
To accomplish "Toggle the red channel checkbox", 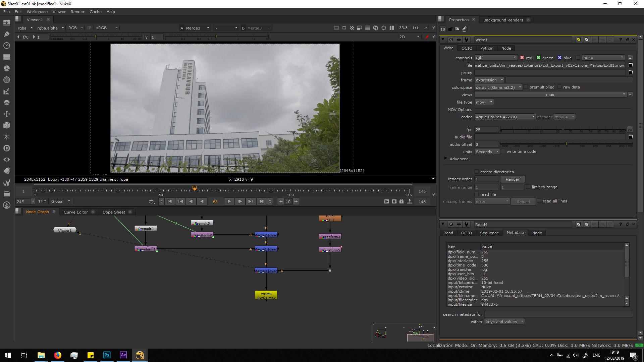I will pyautogui.click(x=522, y=58).
